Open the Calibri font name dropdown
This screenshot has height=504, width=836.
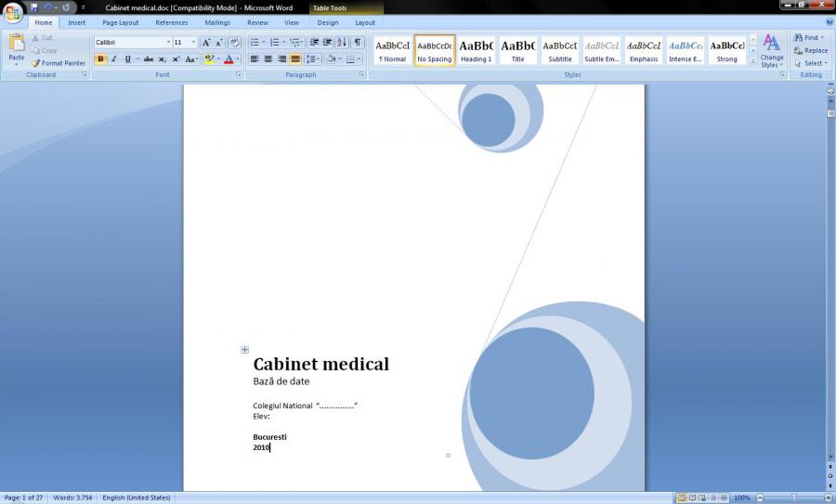(168, 43)
